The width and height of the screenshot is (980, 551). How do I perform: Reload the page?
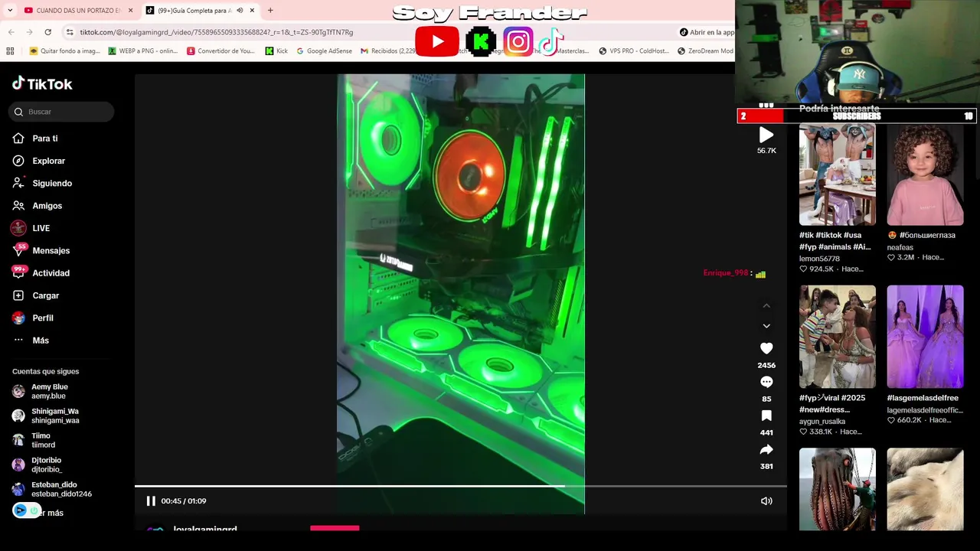(47, 32)
